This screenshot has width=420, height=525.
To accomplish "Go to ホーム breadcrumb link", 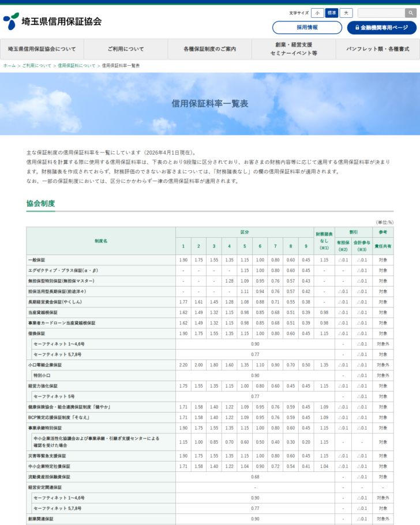I will pyautogui.click(x=9, y=66).
